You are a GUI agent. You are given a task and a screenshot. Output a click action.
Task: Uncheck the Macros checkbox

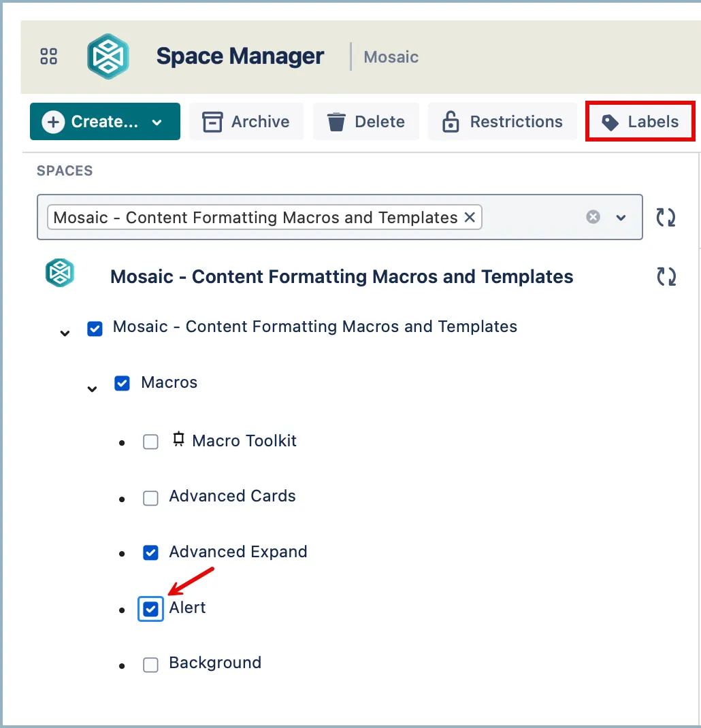[x=123, y=384]
